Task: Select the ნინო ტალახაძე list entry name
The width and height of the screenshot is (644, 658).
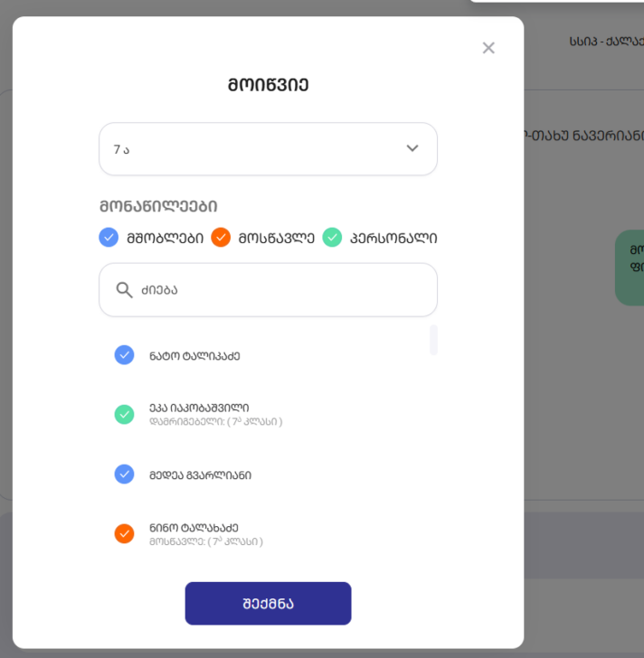Action: tap(194, 528)
